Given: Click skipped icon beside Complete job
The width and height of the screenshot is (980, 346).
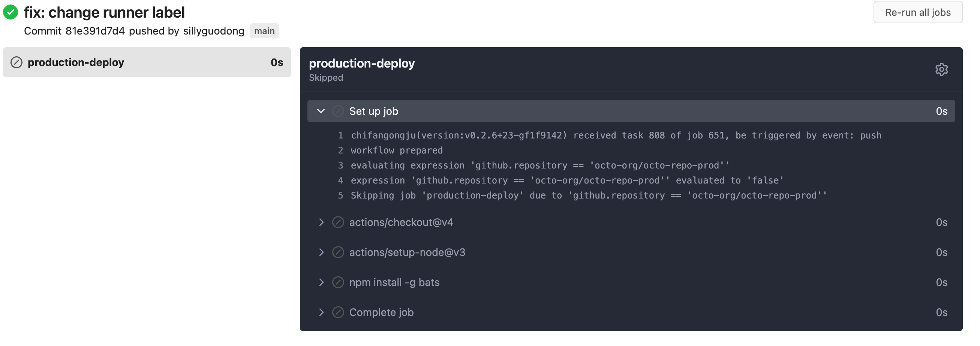Looking at the screenshot, I should 338,313.
